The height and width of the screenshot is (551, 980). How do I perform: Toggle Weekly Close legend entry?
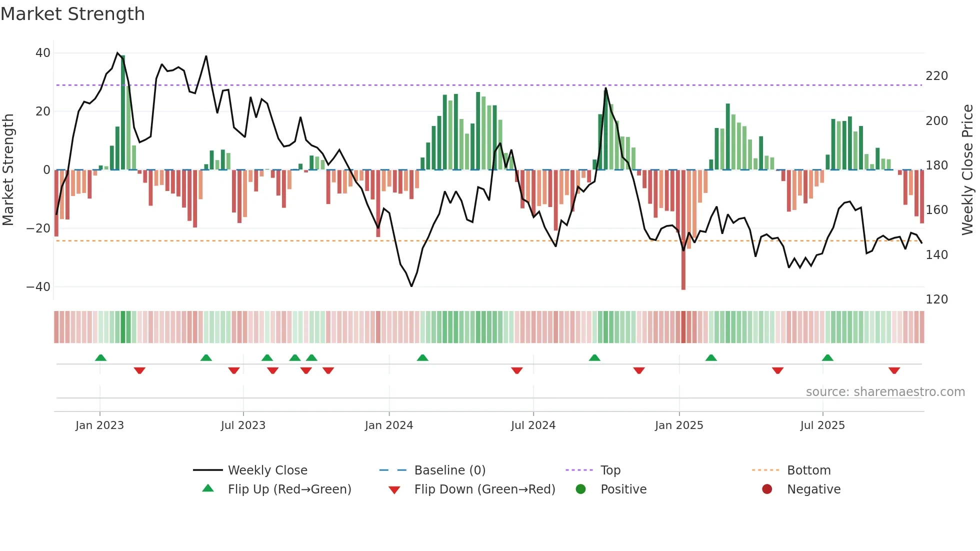point(267,470)
